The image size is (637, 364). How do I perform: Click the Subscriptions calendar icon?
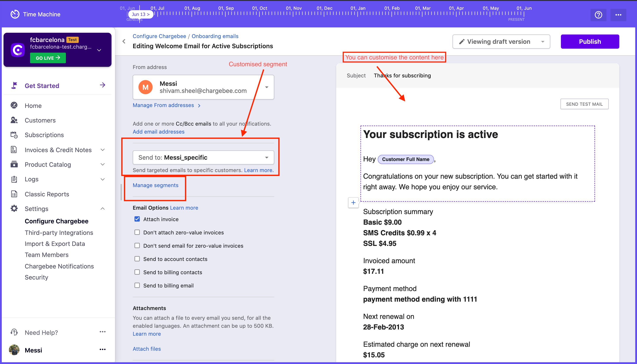(14, 135)
